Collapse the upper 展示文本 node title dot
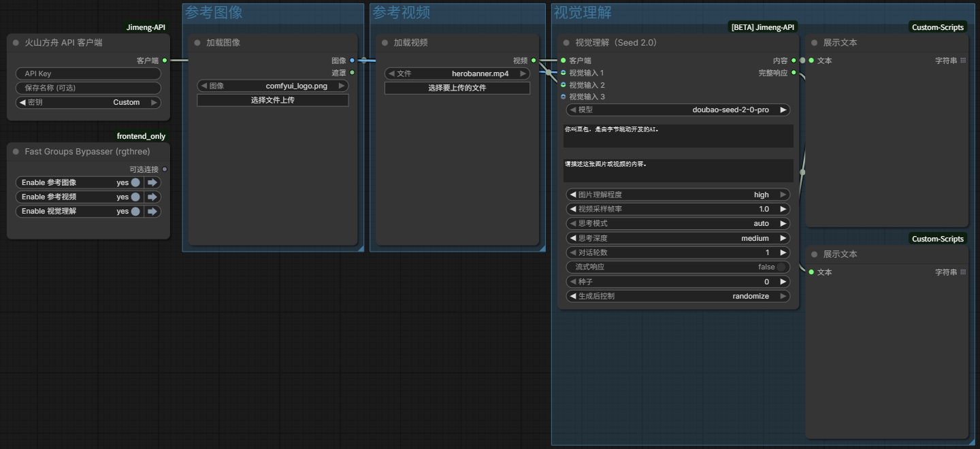Viewport: 980px width, 449px height. click(x=814, y=43)
